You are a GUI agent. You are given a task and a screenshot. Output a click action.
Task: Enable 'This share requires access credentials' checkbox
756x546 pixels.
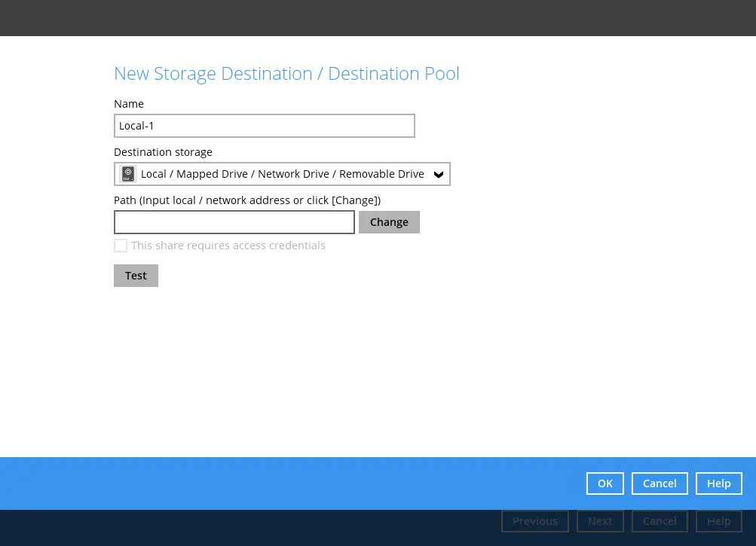(x=121, y=246)
